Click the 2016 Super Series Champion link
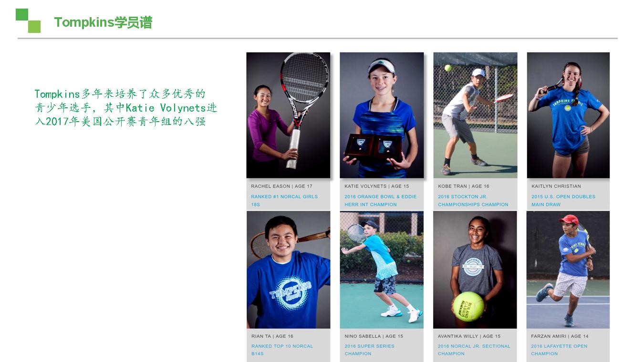 coord(370,350)
